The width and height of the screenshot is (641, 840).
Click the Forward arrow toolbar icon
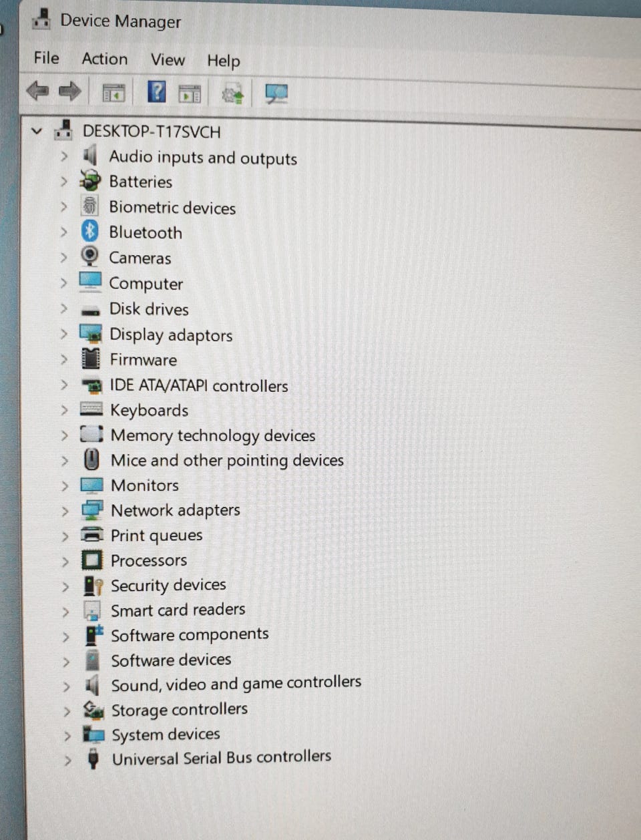[70, 91]
